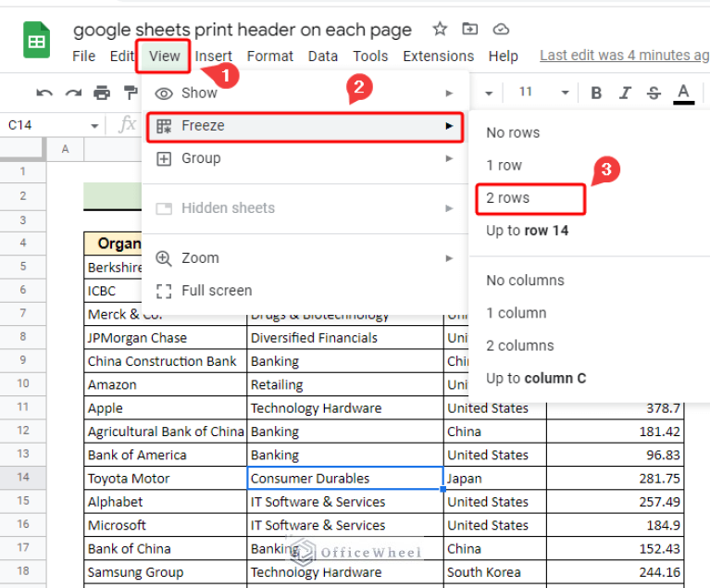Click the Google Sheets home logo

(x=36, y=41)
